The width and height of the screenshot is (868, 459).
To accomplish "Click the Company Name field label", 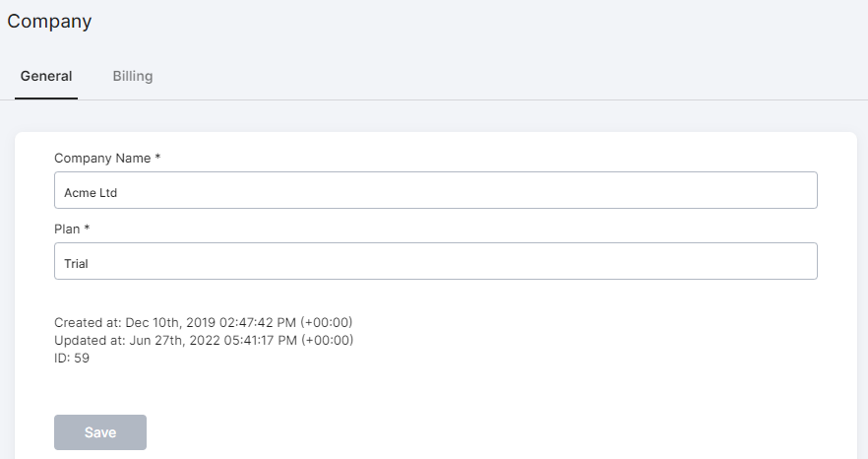I will pos(102,158).
